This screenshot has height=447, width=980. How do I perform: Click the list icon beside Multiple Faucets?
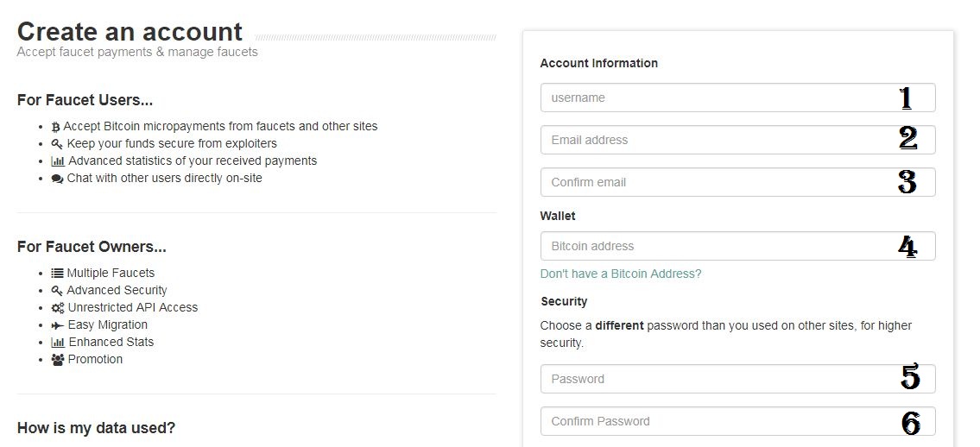[58, 273]
